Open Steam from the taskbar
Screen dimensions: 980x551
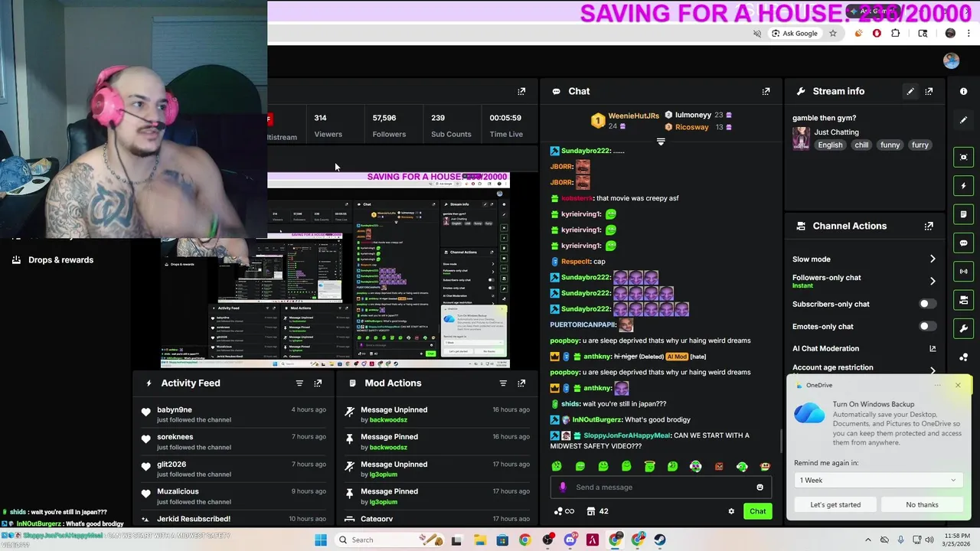(x=660, y=540)
